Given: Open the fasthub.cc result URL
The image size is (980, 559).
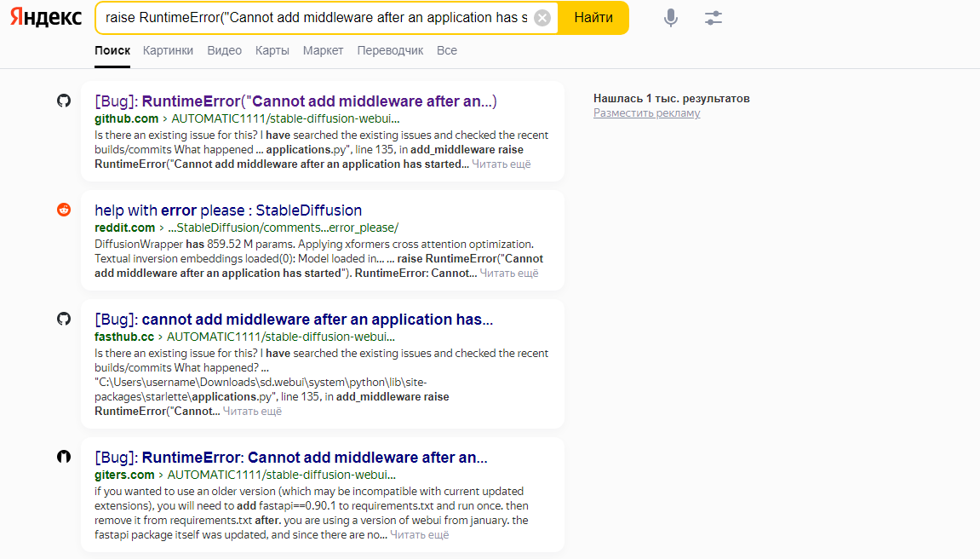Looking at the screenshot, I should click(x=244, y=337).
